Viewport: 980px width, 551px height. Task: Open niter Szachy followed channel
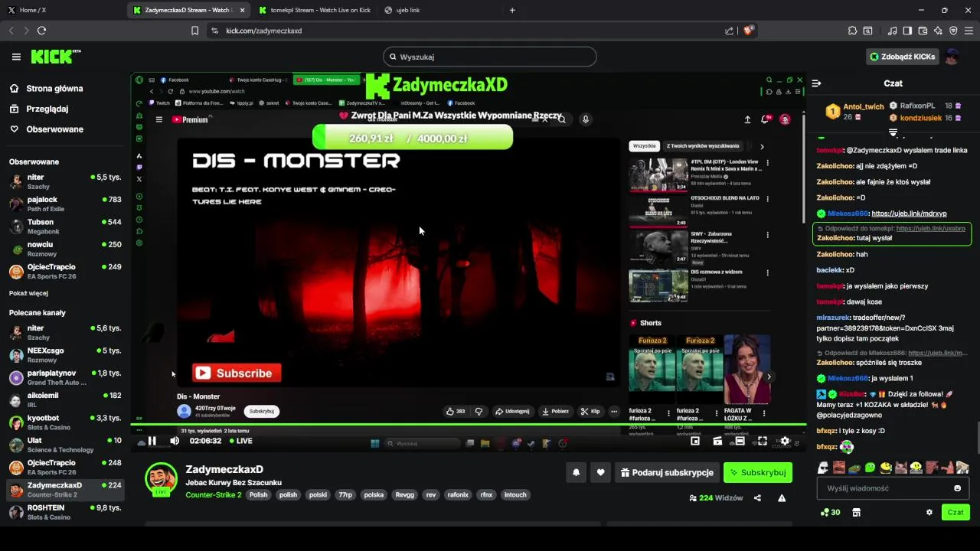(x=65, y=181)
